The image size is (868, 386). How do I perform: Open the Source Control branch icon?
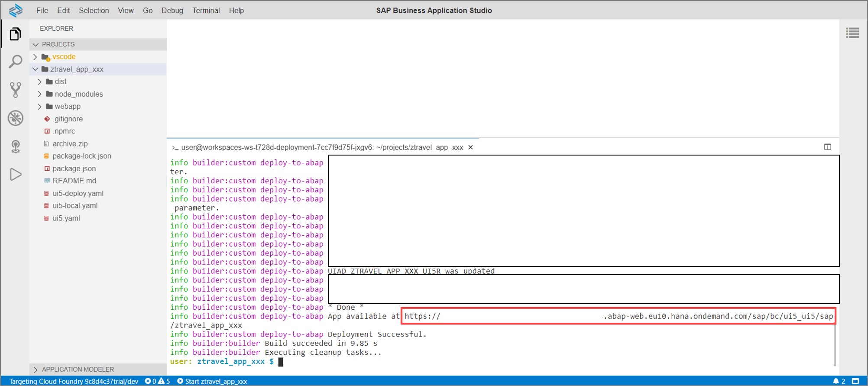[x=15, y=90]
